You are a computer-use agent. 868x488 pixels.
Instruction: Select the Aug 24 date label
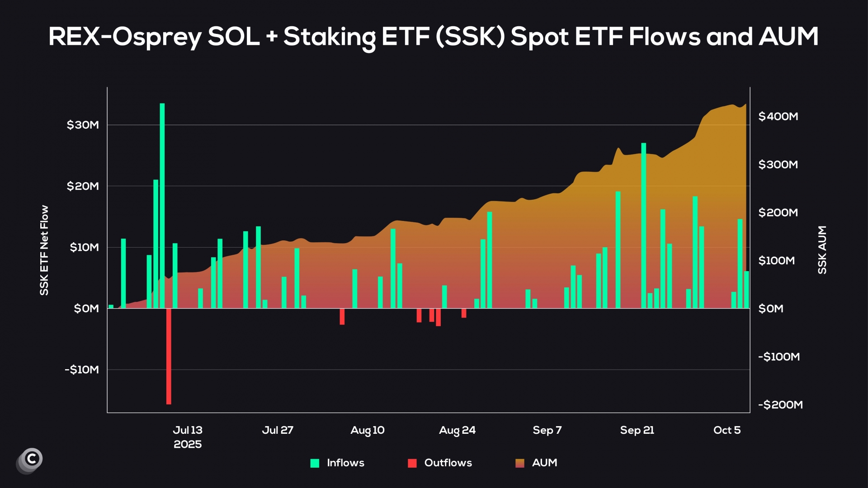point(457,430)
